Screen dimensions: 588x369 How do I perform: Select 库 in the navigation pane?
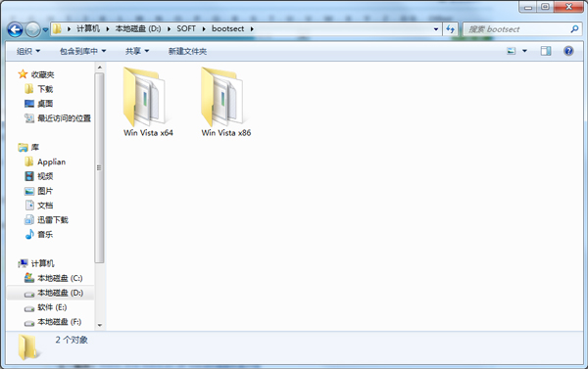click(x=35, y=147)
